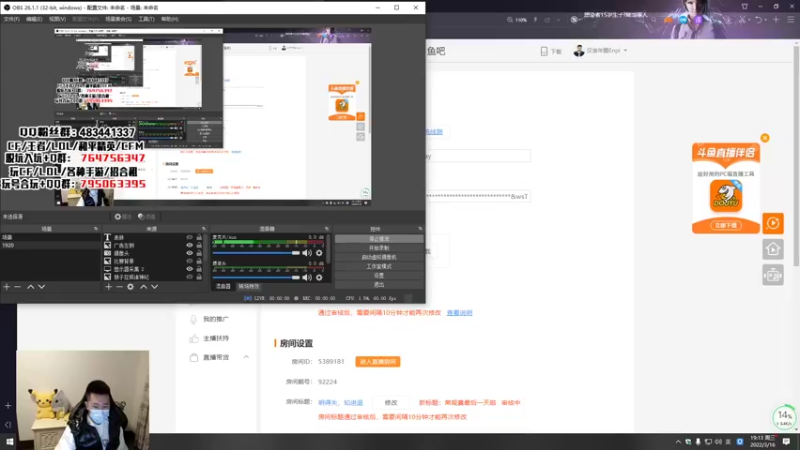Image resolution: width=800 pixels, height=450 pixels.
Task: Move the scene down with the scenes panel down arrow
Action: point(42,287)
